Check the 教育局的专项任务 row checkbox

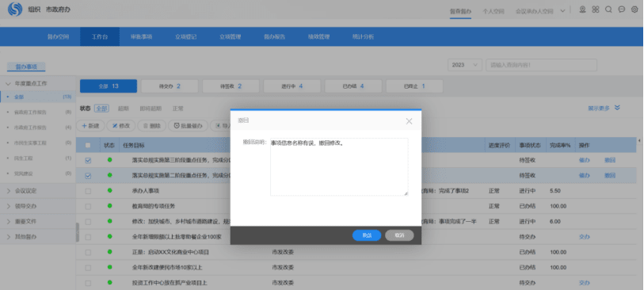tap(88, 206)
